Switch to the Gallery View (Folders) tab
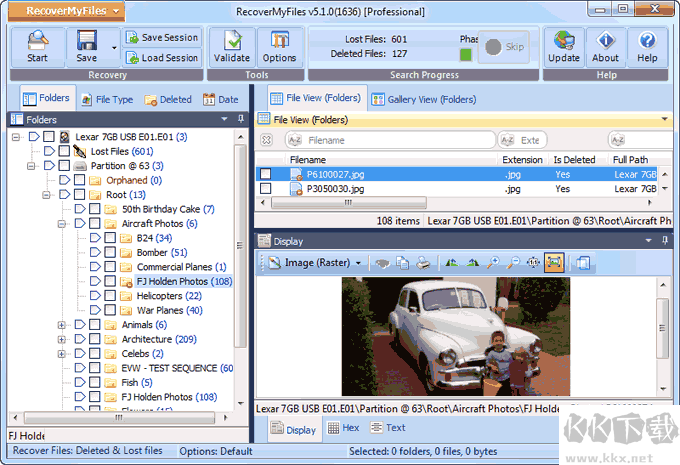 pos(423,99)
